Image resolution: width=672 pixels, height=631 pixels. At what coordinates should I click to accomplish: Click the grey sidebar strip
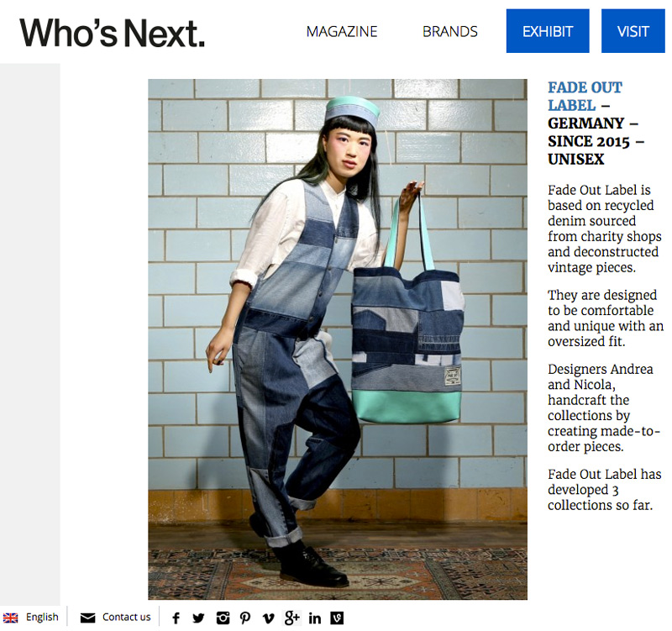(30, 334)
